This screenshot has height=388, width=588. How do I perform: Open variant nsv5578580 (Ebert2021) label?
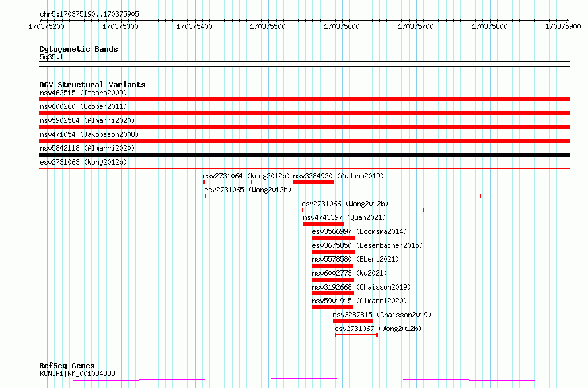pos(355,259)
